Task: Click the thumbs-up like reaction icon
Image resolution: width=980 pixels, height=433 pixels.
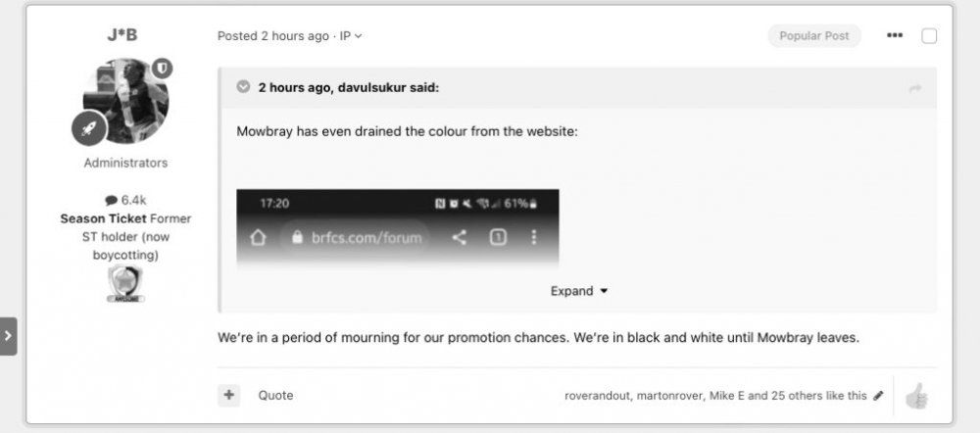Action: point(916,396)
